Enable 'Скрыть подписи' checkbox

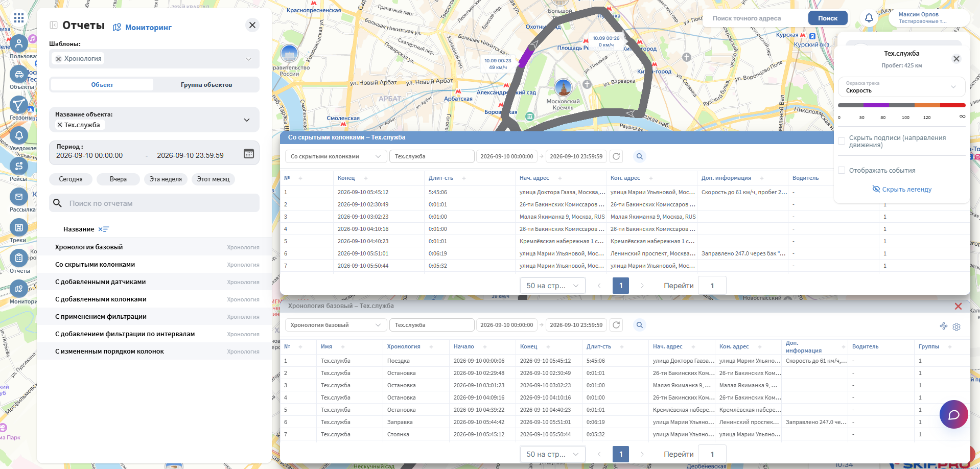(x=842, y=141)
